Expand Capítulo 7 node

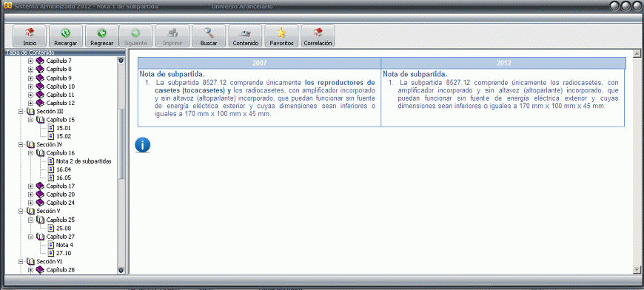point(30,61)
